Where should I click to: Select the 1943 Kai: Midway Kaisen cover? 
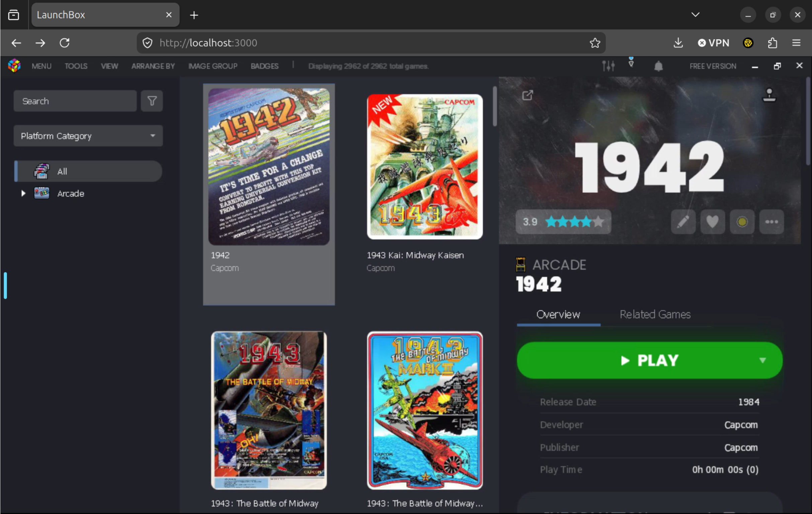click(x=424, y=167)
